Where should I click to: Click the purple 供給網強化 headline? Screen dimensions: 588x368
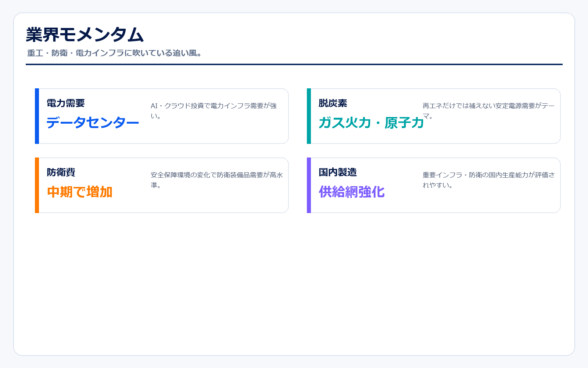click(352, 192)
